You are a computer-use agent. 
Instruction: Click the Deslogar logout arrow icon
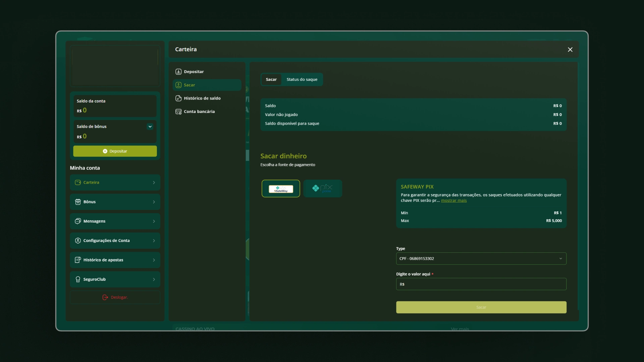tap(105, 297)
